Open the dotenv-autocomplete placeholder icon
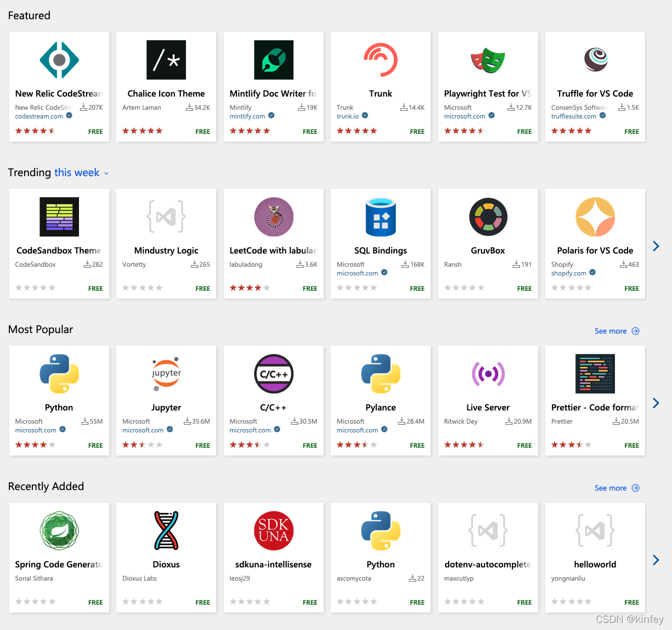Viewport: 672px width, 630px height. coord(488,531)
